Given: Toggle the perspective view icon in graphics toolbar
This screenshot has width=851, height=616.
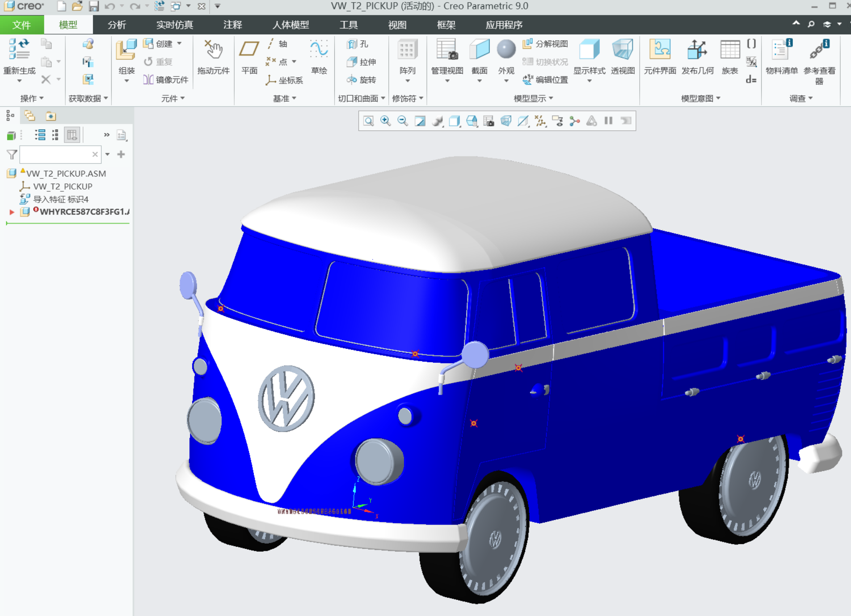Looking at the screenshot, I should pos(506,121).
